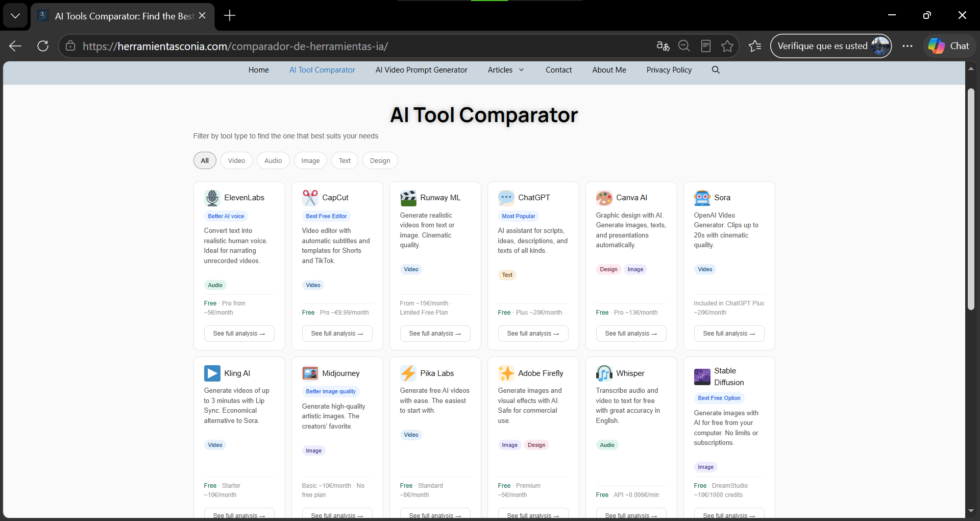Open the Contact page
The height and width of the screenshot is (521, 980).
click(x=559, y=70)
